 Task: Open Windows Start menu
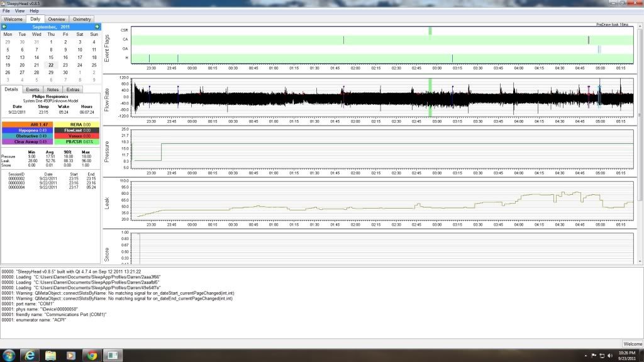[9, 355]
